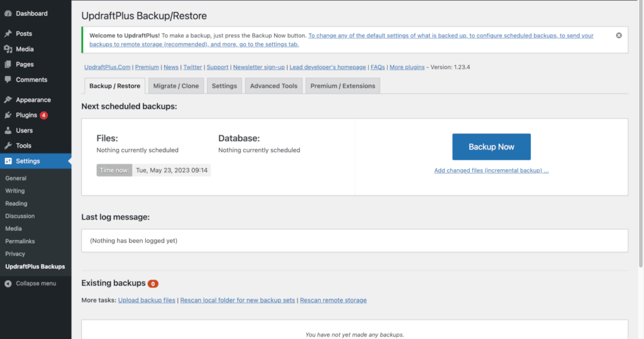Click the Settings sliders icon
This screenshot has height=339, width=644.
click(x=8, y=161)
